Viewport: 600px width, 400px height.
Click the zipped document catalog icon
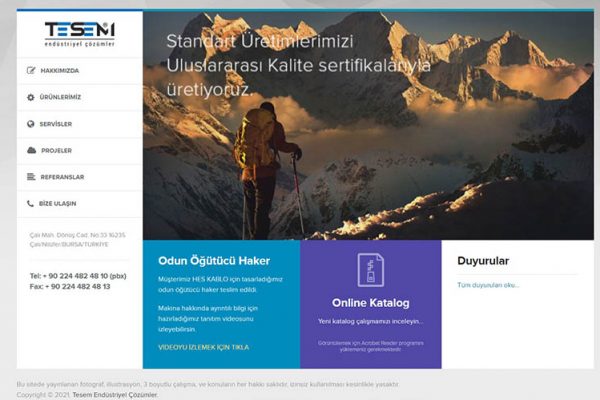(x=371, y=270)
